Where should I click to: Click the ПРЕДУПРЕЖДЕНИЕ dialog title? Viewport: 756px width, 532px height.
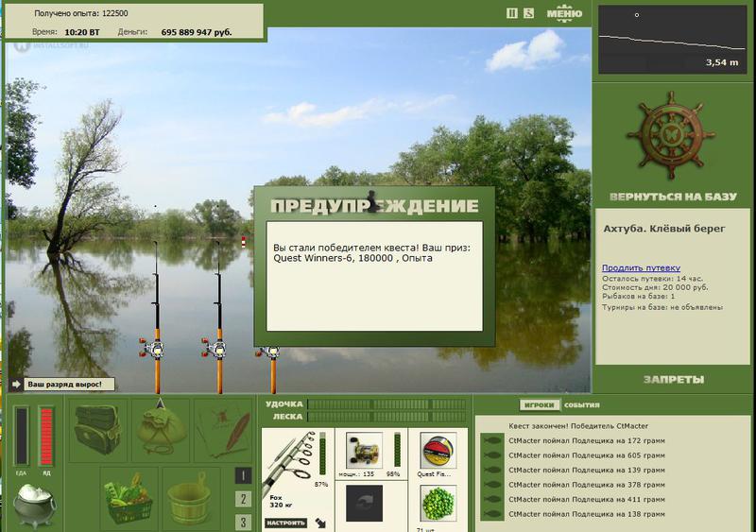pos(374,206)
